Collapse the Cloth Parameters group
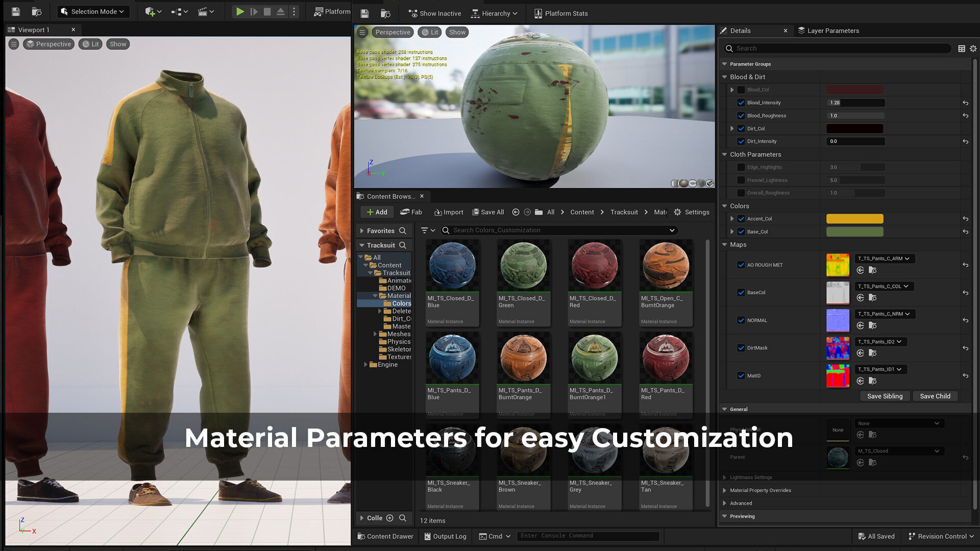Image resolution: width=980 pixels, height=551 pixels. (x=724, y=155)
